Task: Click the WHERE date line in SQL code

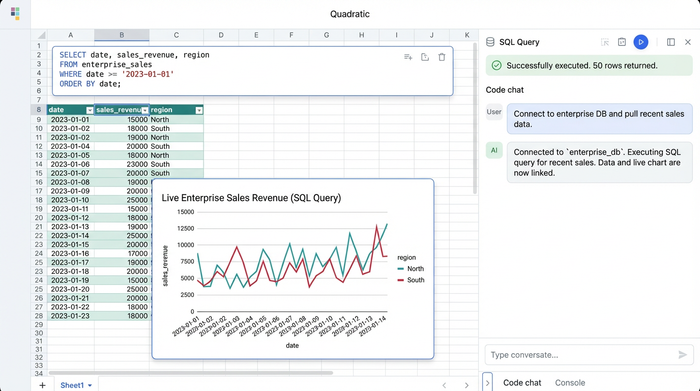Action: [x=117, y=74]
